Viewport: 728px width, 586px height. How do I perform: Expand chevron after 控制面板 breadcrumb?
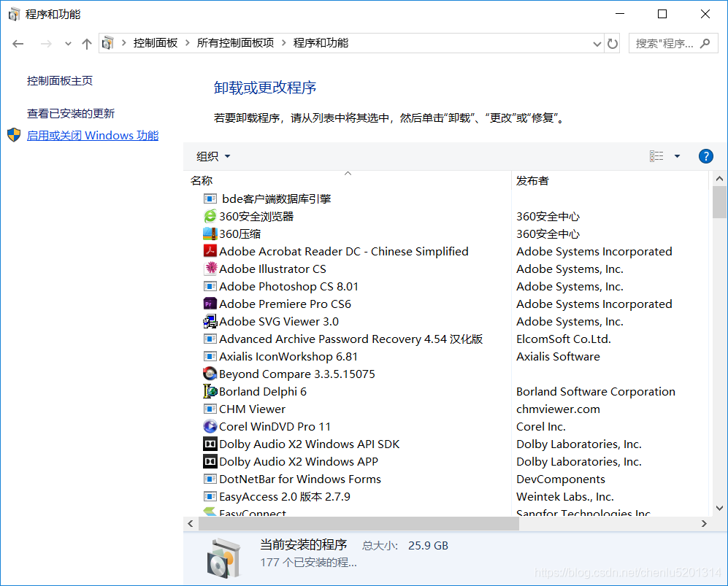(187, 42)
